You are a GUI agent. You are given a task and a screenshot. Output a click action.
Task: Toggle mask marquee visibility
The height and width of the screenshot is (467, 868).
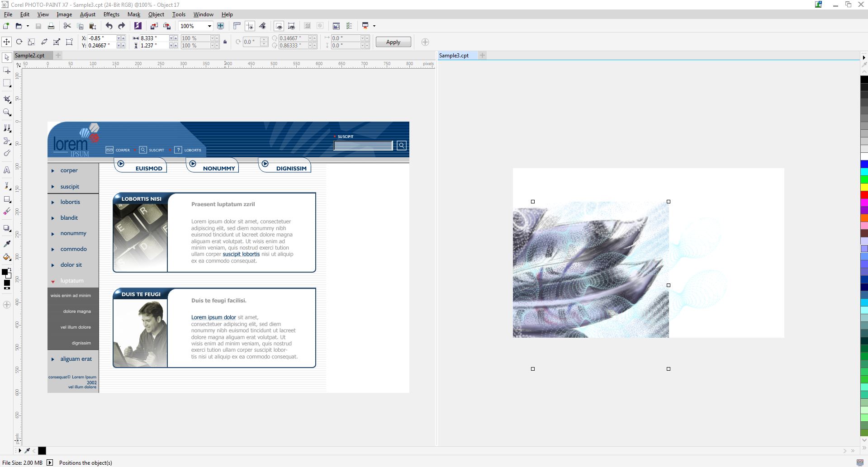click(250, 26)
